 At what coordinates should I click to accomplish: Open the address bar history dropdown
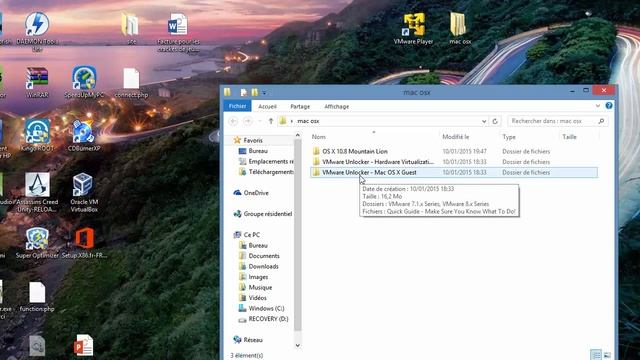(x=484, y=121)
